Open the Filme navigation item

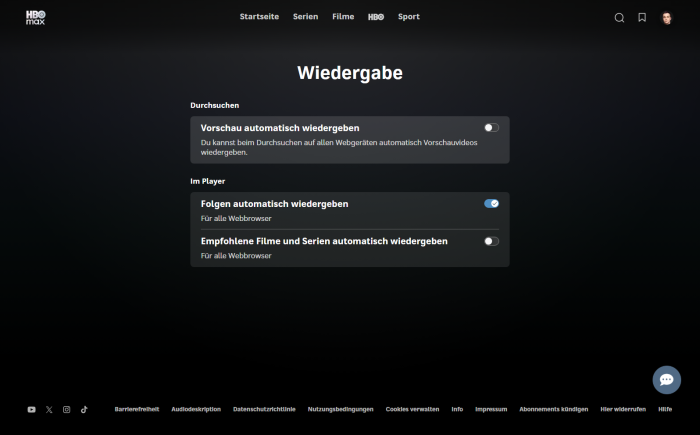point(343,17)
